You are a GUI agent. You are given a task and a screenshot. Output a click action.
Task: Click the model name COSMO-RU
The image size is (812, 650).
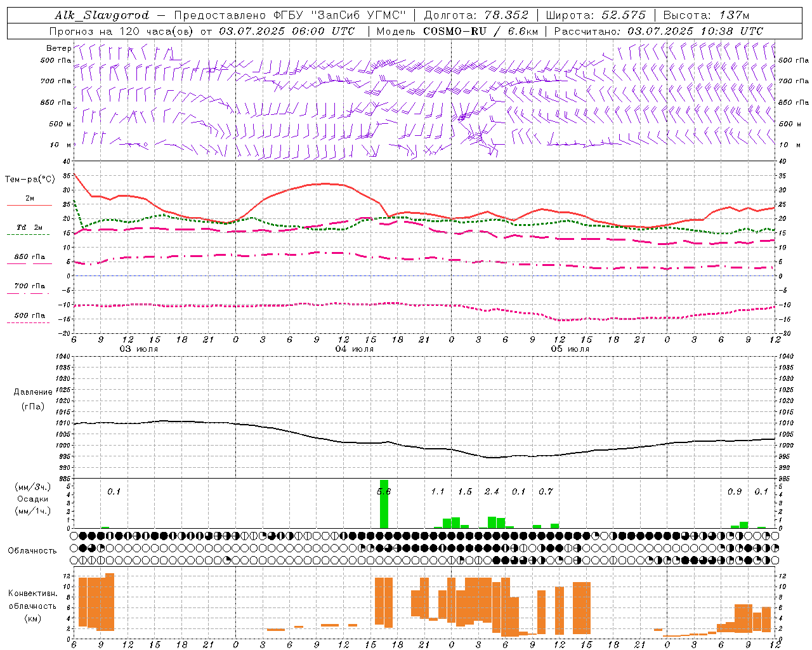click(x=455, y=31)
